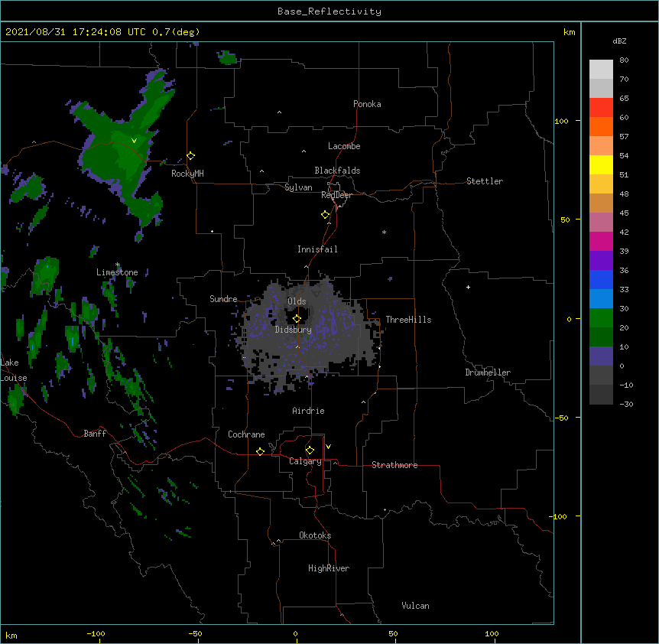Click the Lacombe city label

(x=344, y=146)
